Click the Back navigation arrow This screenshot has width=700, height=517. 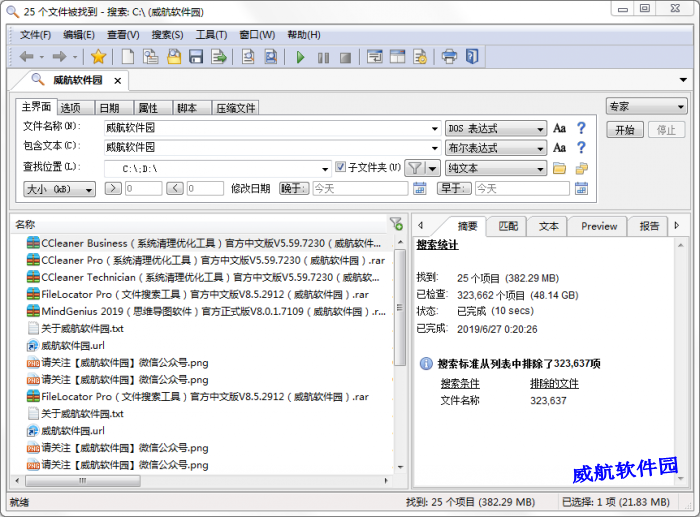click(27, 57)
